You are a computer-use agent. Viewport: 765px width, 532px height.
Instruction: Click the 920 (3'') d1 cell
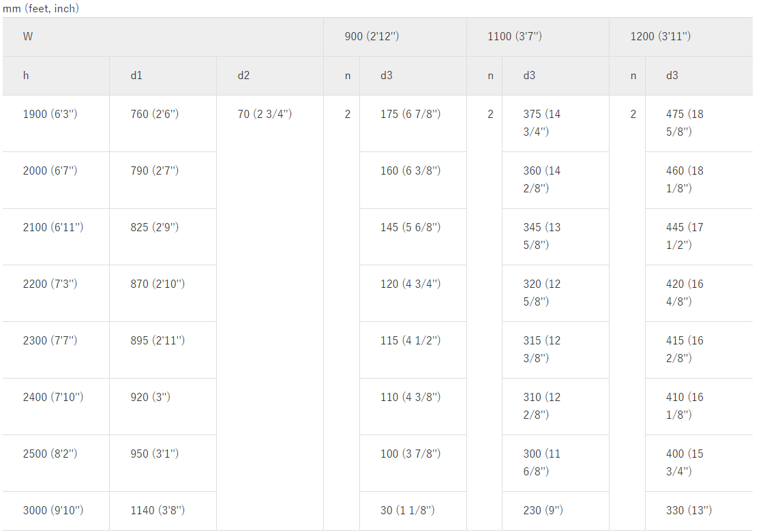150,398
